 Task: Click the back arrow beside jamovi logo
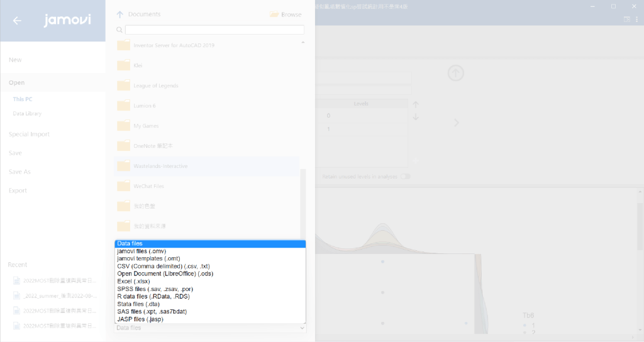[17, 20]
